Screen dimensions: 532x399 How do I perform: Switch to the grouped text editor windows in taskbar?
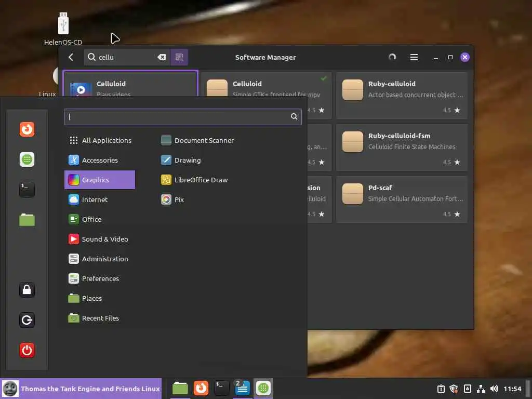(242, 388)
